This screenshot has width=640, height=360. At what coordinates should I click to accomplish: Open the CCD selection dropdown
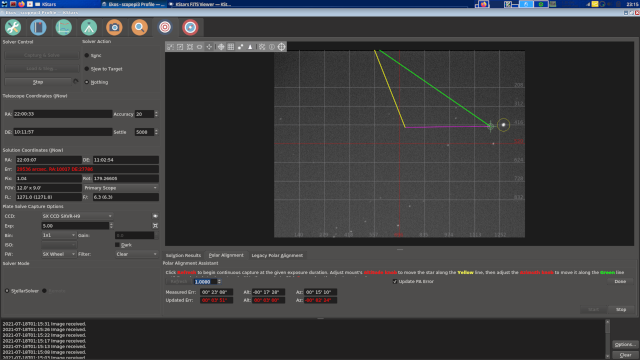[x=77, y=216]
